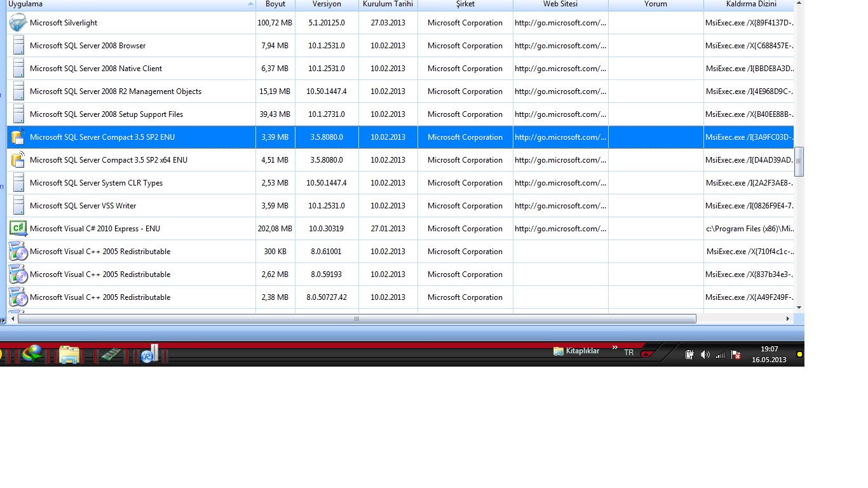This screenshot has height=488, width=868.
Task: Click the SQL Server 2008 Browser row icon
Action: (18, 46)
